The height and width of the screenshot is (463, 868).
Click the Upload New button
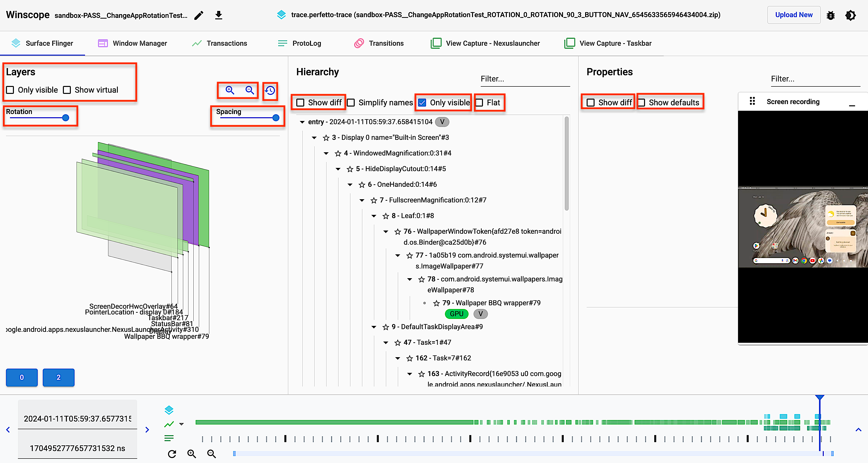(x=793, y=15)
